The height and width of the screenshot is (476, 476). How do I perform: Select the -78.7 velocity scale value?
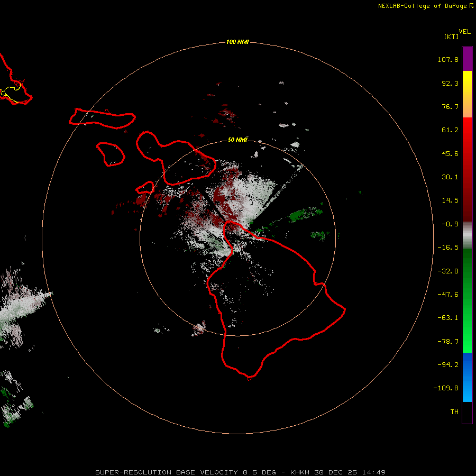point(448,342)
